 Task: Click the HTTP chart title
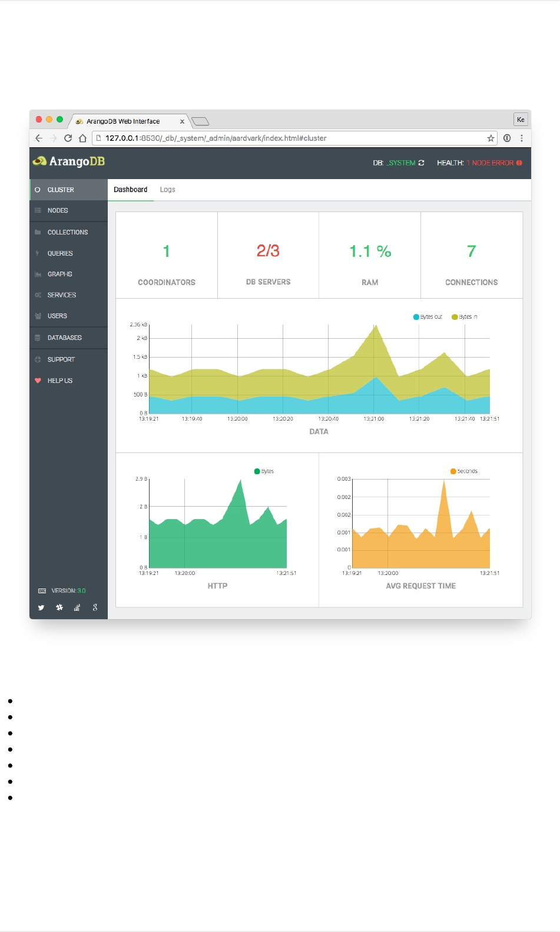pyautogui.click(x=217, y=586)
